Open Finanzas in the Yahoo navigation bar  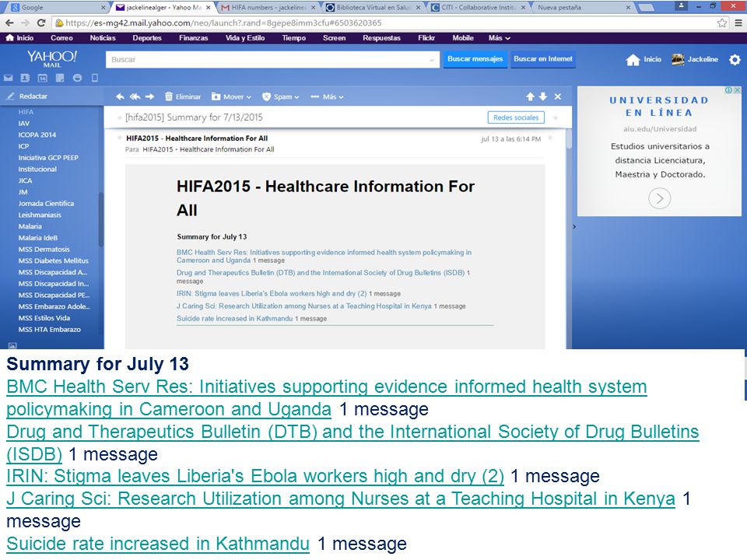[x=194, y=38]
